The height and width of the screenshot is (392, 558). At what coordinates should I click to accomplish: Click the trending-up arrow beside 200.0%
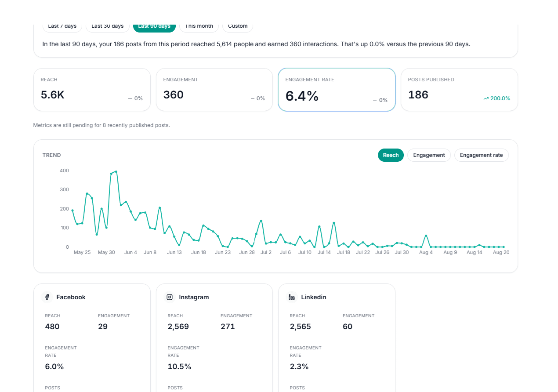point(486,99)
